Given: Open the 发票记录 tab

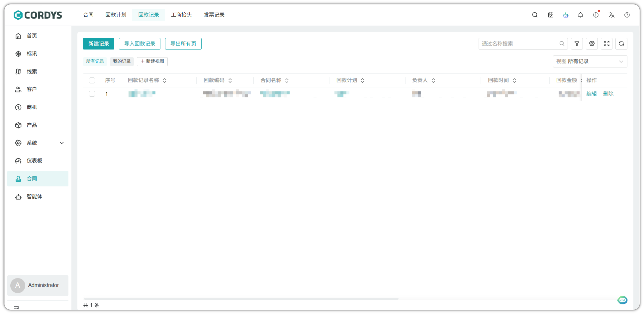Looking at the screenshot, I should tap(214, 15).
